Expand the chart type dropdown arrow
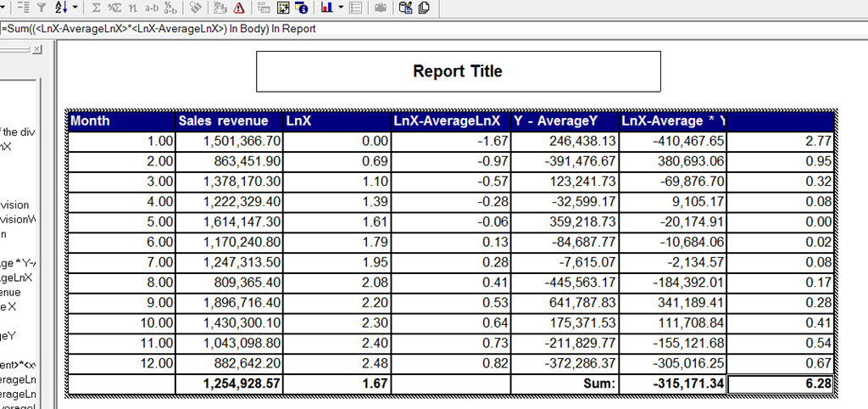Image resolution: width=868 pixels, height=409 pixels. (x=341, y=8)
